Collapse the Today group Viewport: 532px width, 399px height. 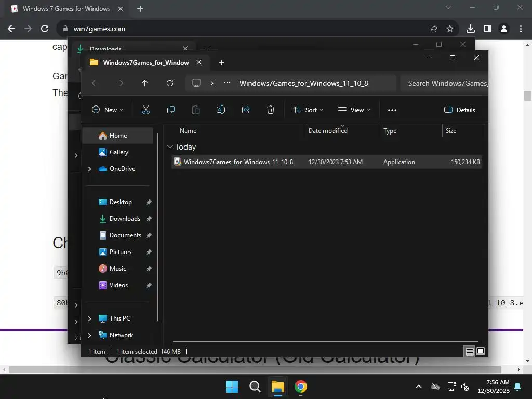170,147
